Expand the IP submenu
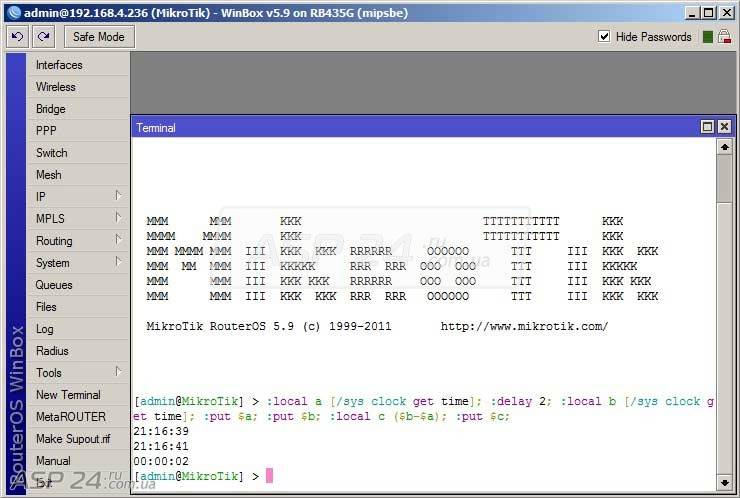This screenshot has width=740, height=498. (x=79, y=197)
